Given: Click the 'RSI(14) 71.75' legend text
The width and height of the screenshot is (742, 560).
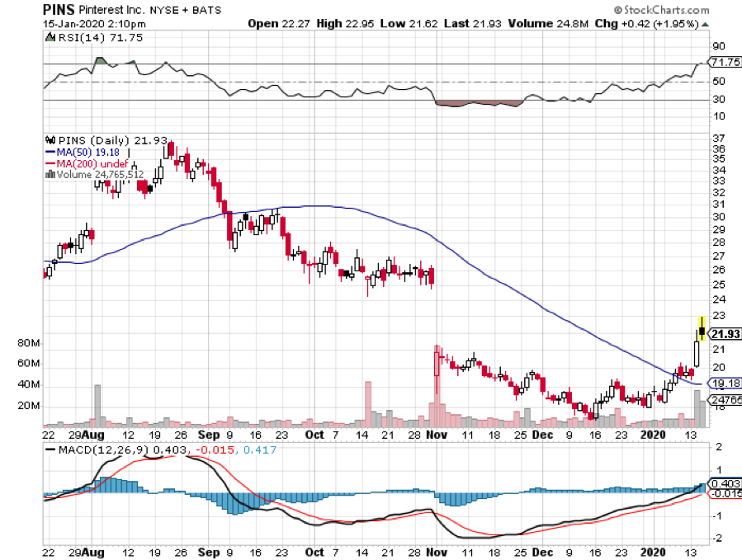Looking at the screenshot, I should point(101,37).
